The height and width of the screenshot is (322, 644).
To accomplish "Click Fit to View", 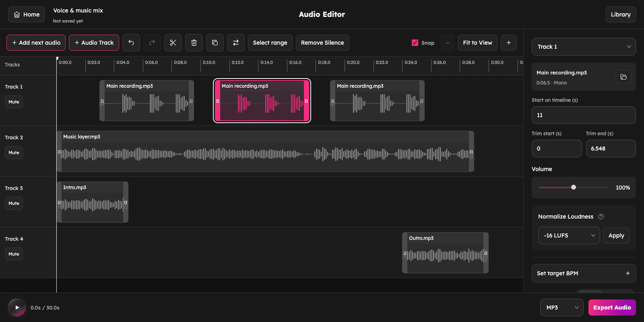I will [x=477, y=43].
